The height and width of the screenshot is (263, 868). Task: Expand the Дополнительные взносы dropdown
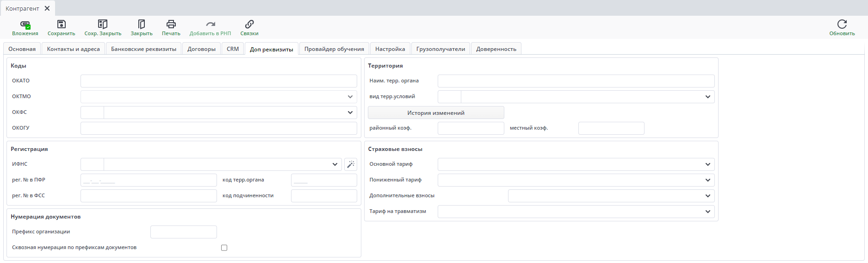(x=708, y=196)
